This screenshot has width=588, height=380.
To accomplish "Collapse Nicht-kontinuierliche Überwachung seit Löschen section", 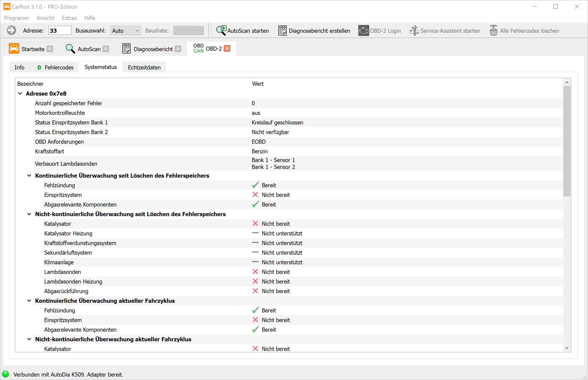I will pos(29,214).
